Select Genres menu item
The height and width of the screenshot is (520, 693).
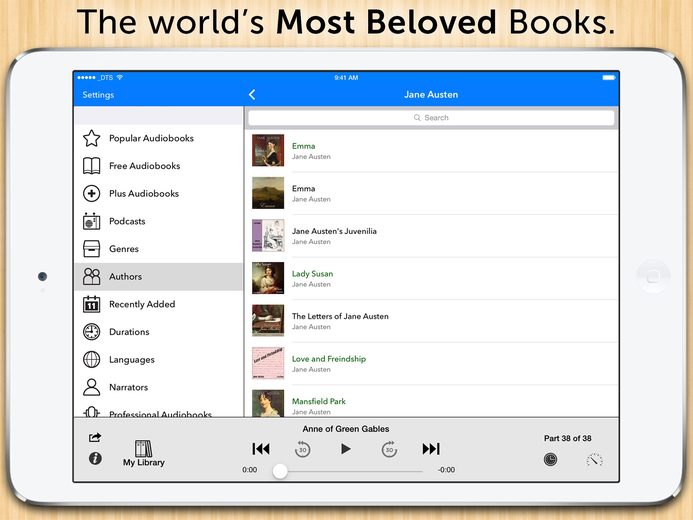[159, 249]
